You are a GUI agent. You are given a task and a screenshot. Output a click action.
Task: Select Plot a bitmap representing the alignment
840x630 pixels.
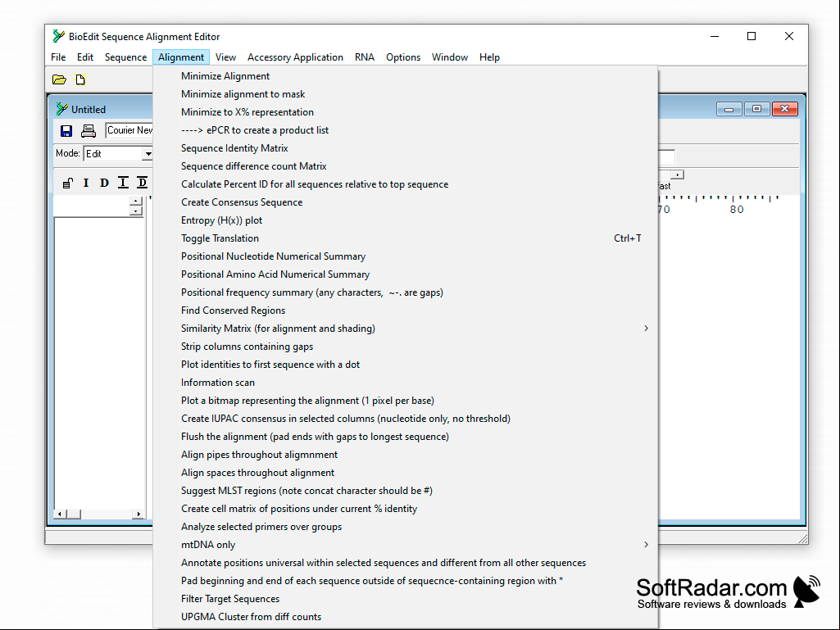coord(406,401)
